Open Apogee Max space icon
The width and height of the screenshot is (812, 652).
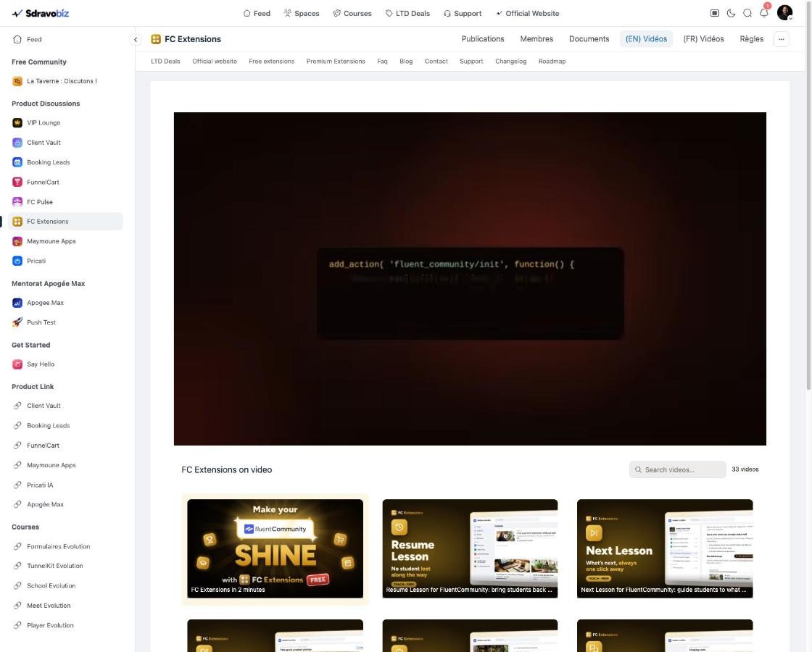click(x=17, y=303)
